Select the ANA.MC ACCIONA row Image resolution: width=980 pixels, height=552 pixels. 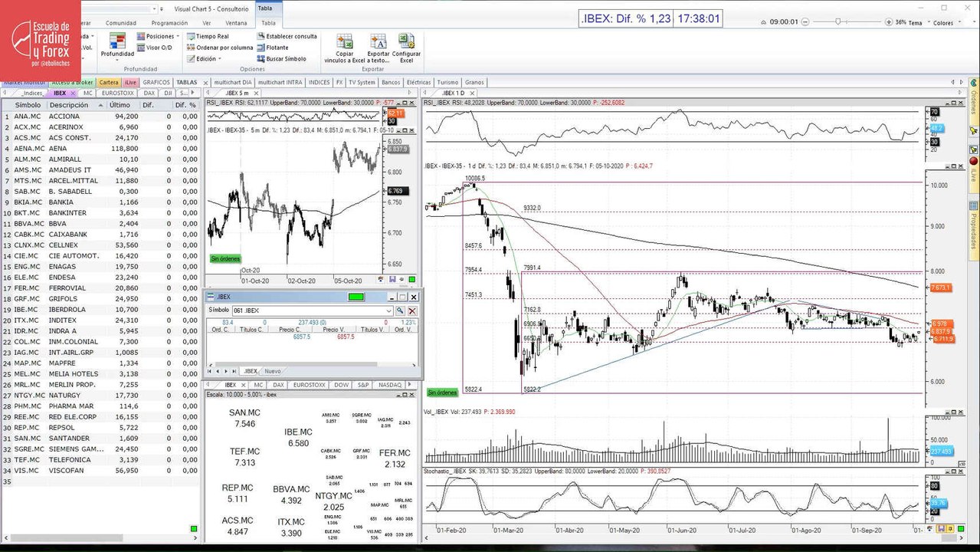pyautogui.click(x=100, y=116)
